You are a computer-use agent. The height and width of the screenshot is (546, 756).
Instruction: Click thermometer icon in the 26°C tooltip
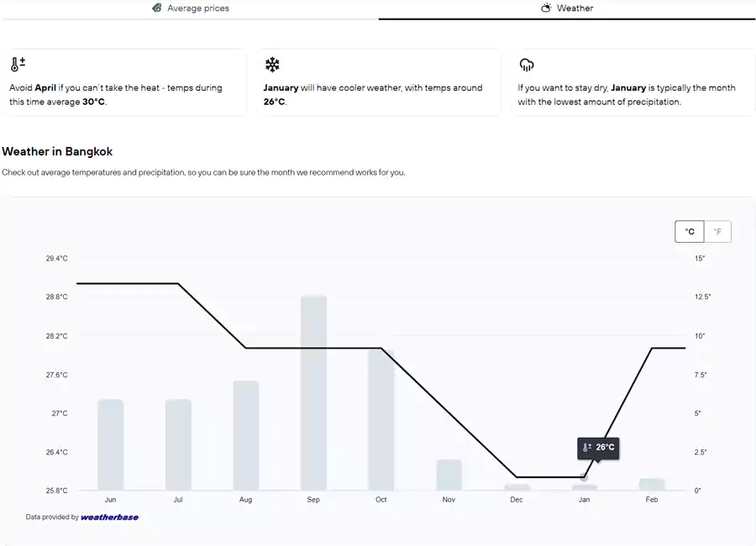pos(587,448)
